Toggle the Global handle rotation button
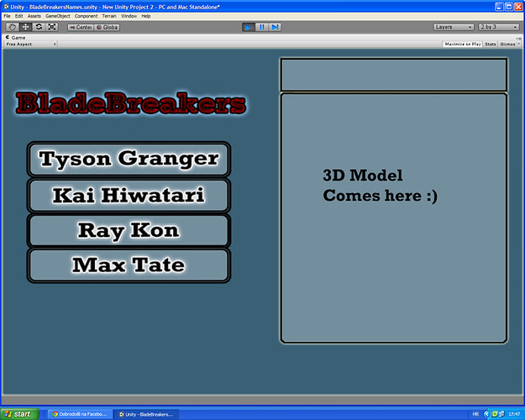This screenshot has width=525, height=420. (107, 28)
